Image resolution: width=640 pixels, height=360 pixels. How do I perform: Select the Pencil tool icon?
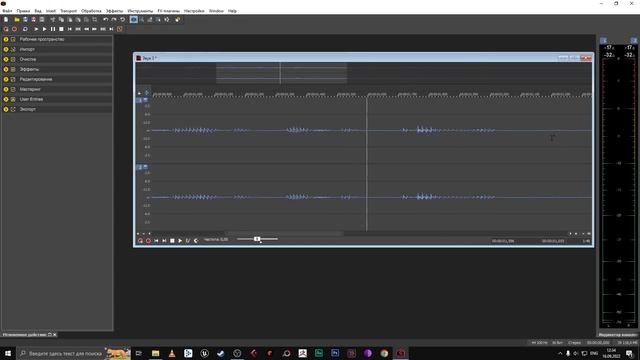tap(150, 20)
